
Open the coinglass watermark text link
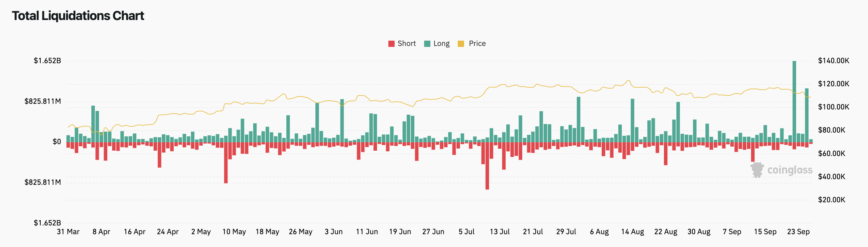[x=790, y=170]
